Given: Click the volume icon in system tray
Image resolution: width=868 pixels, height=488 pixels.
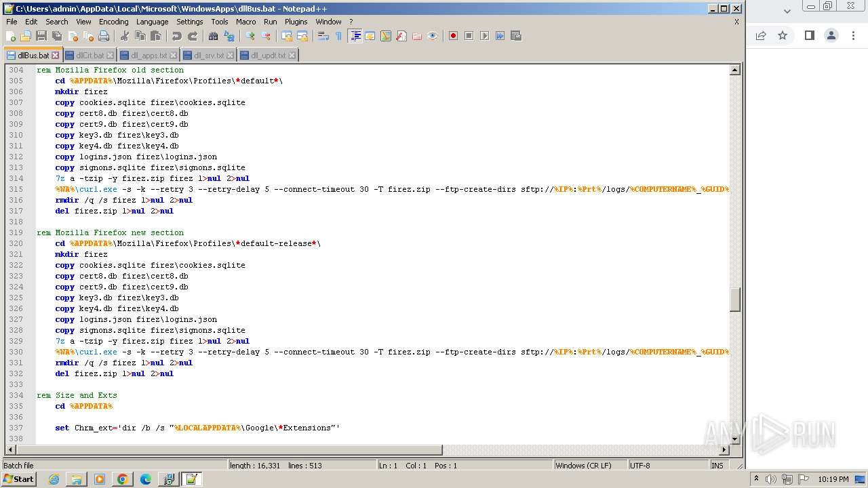Looking at the screenshot, I should tap(771, 479).
